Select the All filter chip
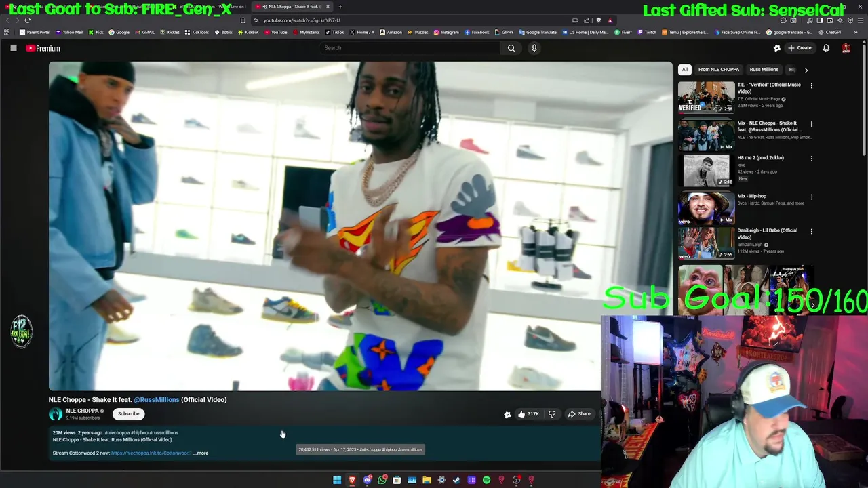This screenshot has width=868, height=488. click(x=685, y=70)
